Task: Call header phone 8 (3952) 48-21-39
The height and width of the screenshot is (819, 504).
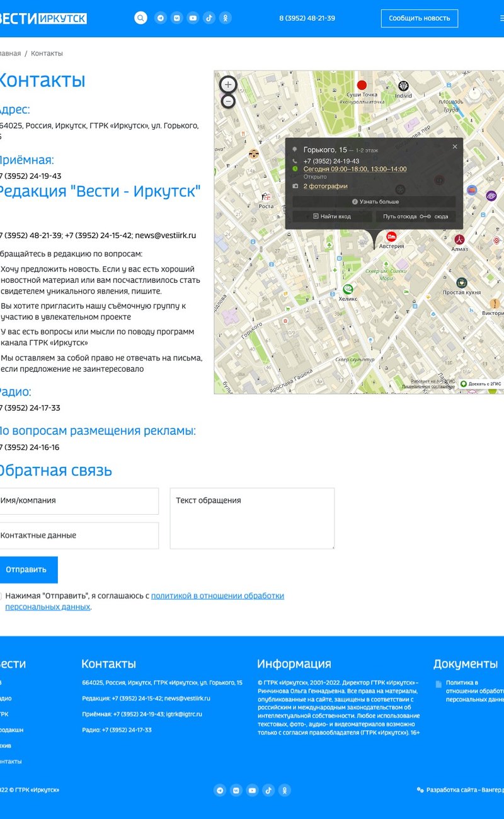Action: coord(307,18)
